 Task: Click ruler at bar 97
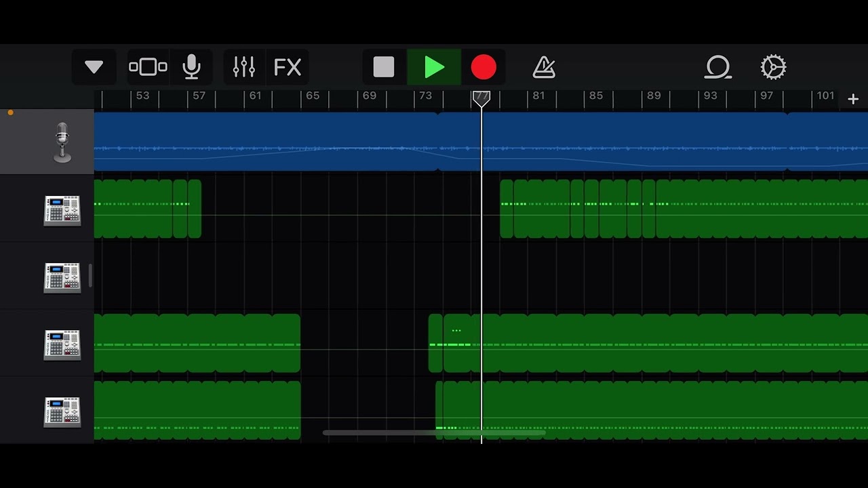(x=766, y=96)
